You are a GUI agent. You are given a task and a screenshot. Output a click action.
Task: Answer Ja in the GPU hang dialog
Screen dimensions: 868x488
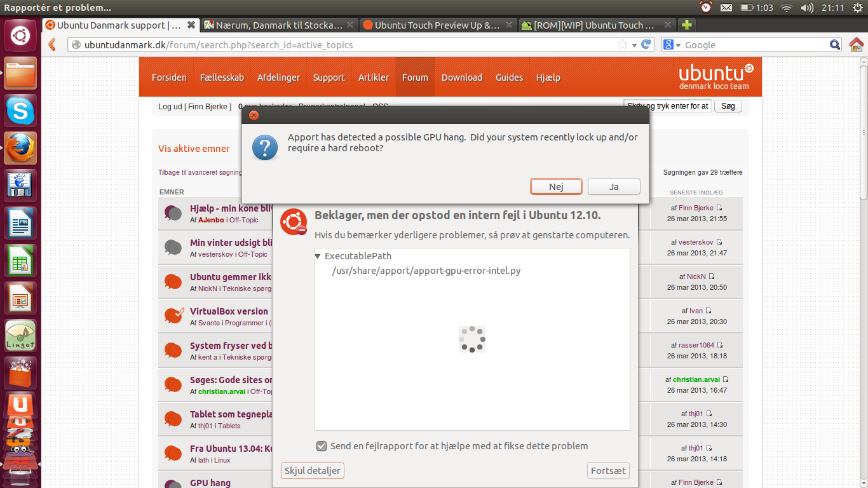click(614, 187)
